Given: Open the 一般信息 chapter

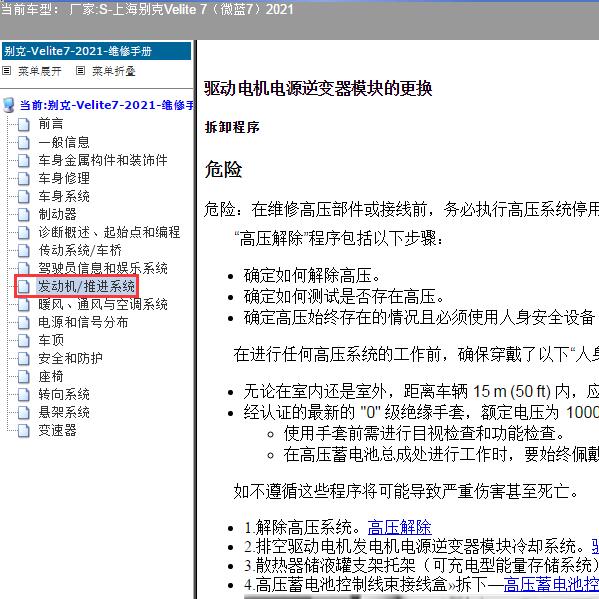Looking at the screenshot, I should [x=64, y=142].
